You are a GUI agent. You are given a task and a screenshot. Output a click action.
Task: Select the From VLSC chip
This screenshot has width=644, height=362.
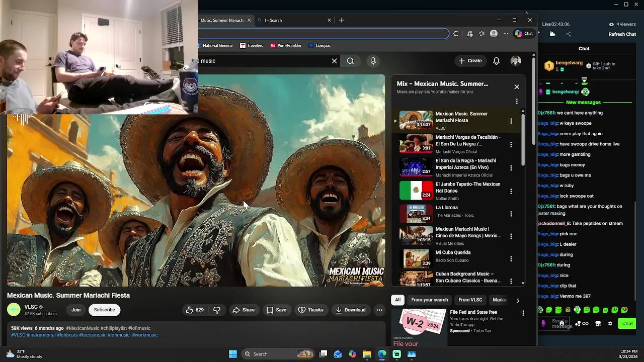[x=470, y=300]
